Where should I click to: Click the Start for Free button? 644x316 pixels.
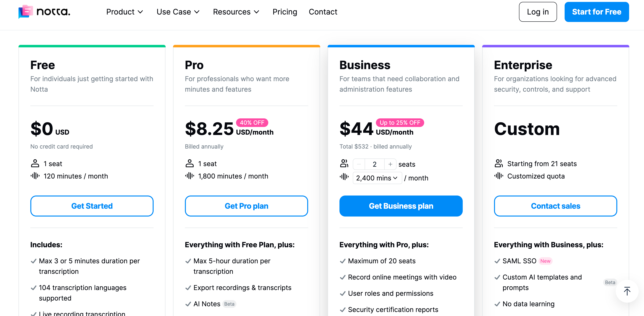(597, 11)
